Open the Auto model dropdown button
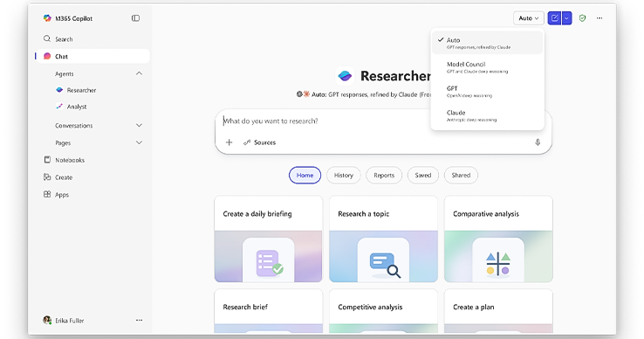Image resolution: width=644 pixels, height=339 pixels. pos(529,18)
